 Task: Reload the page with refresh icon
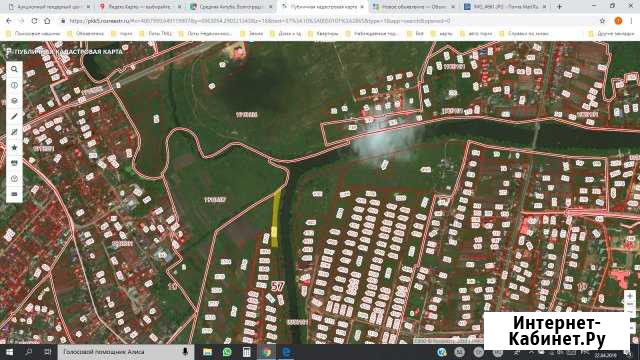[x=34, y=21]
